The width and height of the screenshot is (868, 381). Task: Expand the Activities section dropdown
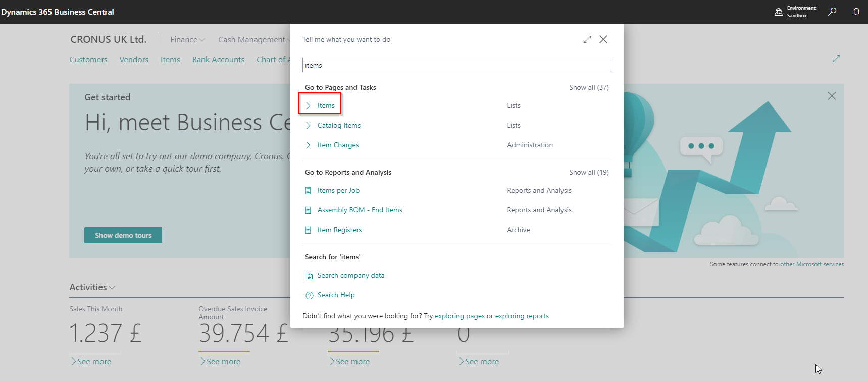click(x=92, y=287)
